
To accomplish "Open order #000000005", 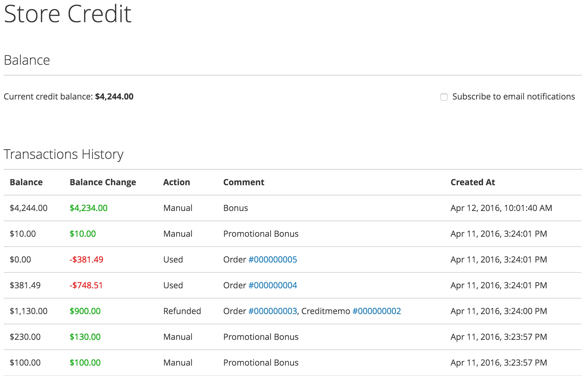I will (272, 260).
